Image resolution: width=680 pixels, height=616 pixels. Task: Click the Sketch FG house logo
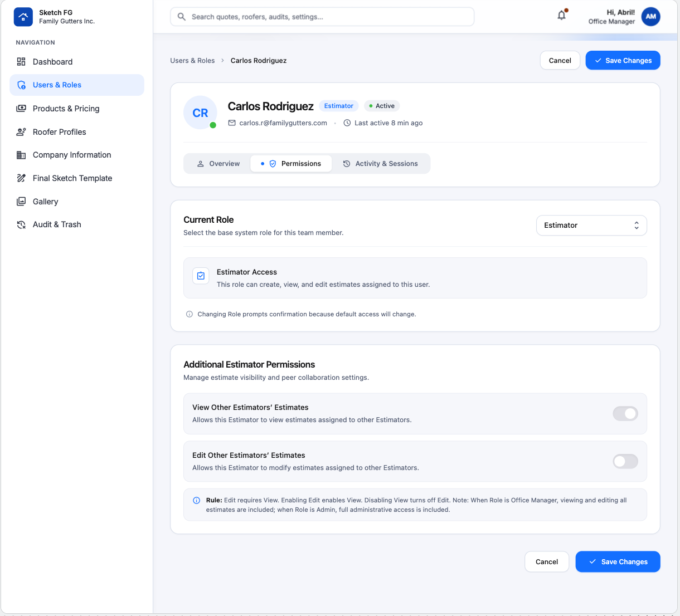point(23,17)
